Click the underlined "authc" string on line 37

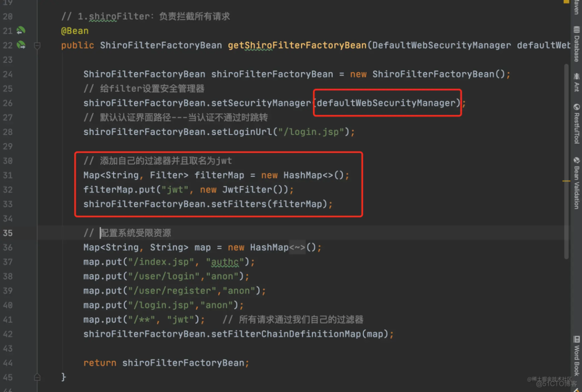pos(224,262)
